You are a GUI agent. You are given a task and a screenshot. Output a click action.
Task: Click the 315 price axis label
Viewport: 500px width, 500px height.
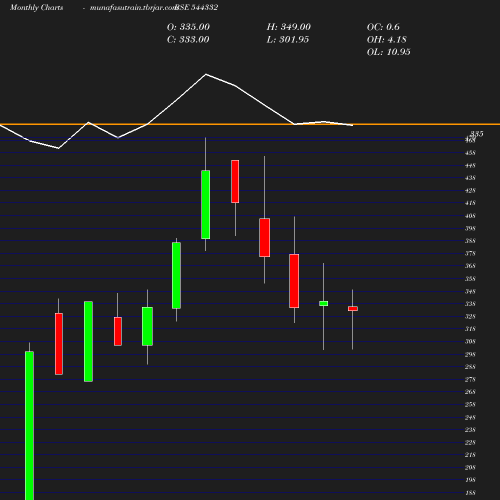point(470,329)
